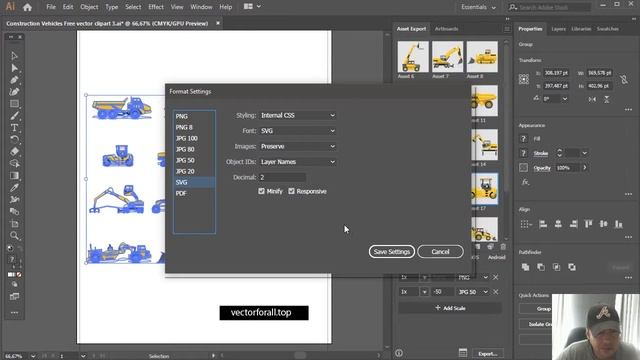Toggle the Minify checkbox

click(261, 191)
